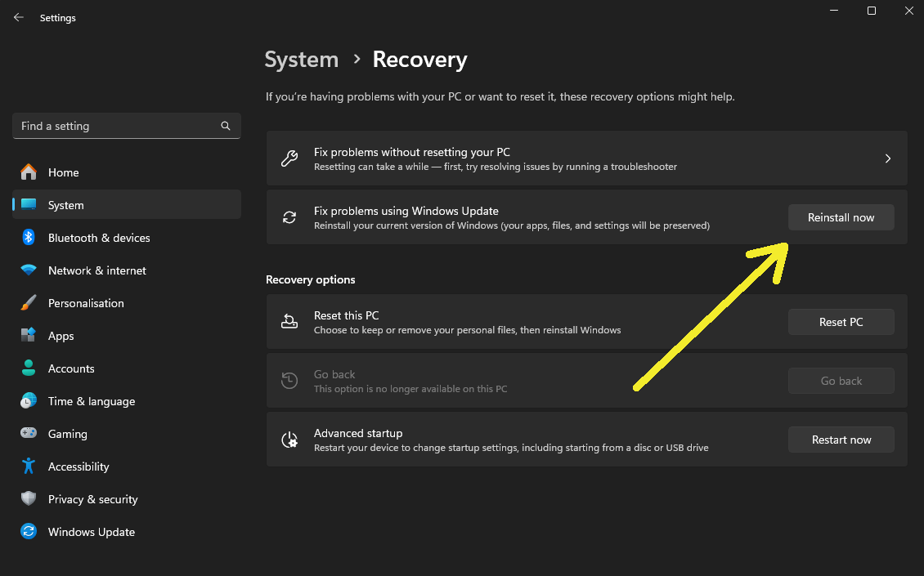Screen dimensions: 924x576
Task: Open the Accounts settings section
Action: (x=71, y=368)
